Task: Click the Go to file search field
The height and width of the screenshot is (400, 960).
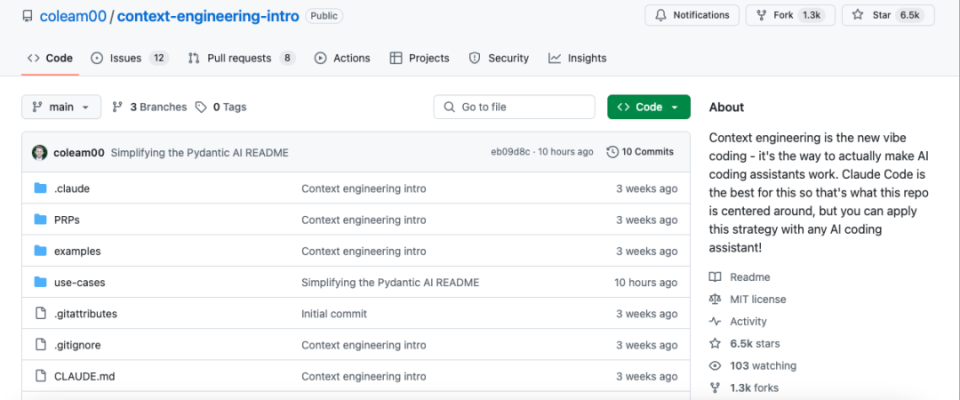Action: 513,107
